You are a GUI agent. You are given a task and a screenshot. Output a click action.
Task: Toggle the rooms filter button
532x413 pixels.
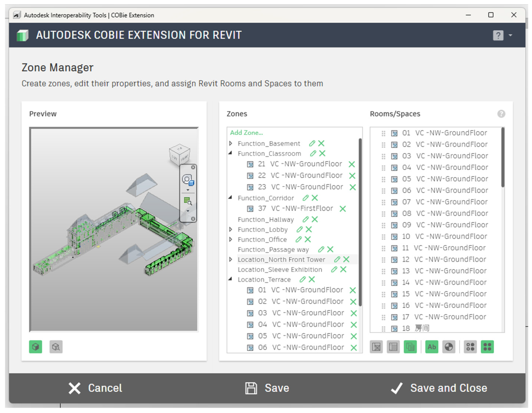pos(376,347)
